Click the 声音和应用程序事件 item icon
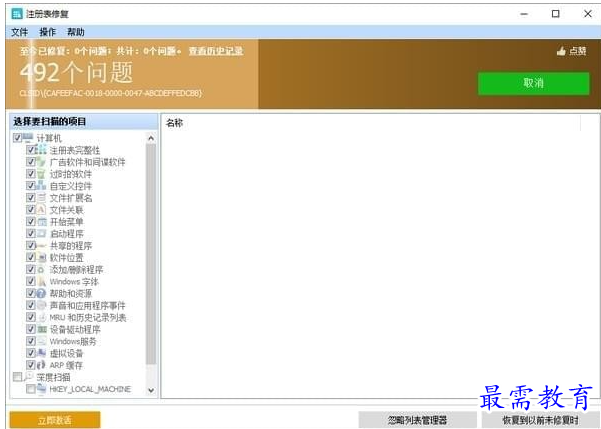This screenshot has width=601, height=429. 41,305
